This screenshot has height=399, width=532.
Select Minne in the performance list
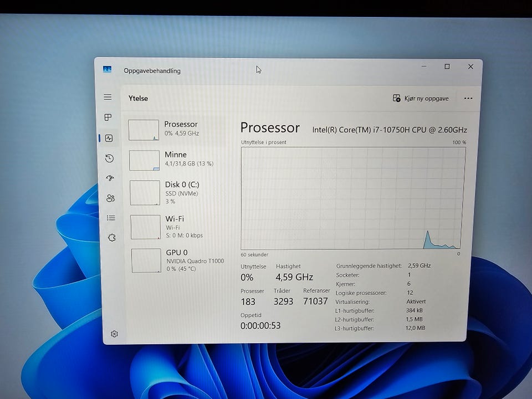176,160
